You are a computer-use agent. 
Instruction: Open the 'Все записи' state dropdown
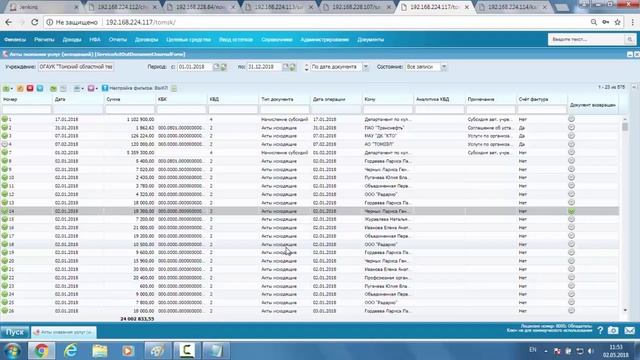(444, 67)
